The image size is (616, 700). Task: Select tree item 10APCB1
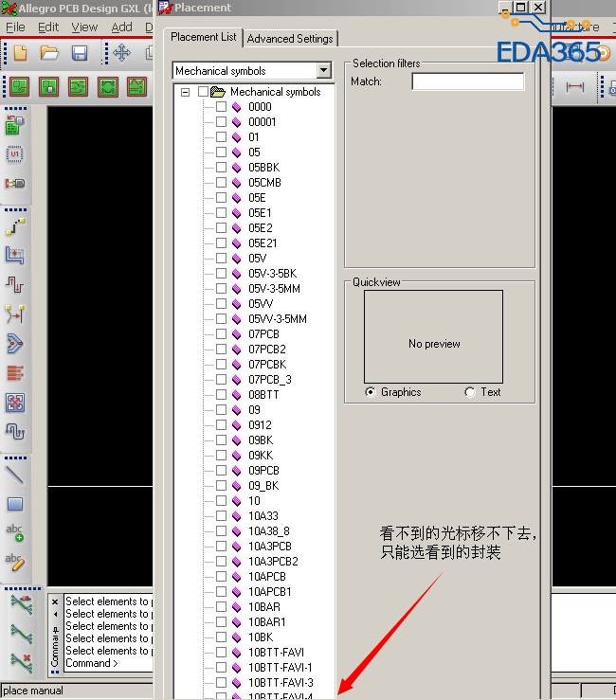[x=270, y=591]
